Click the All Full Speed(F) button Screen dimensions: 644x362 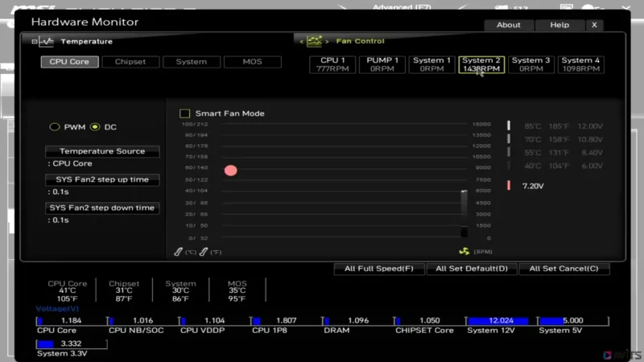coord(378,269)
